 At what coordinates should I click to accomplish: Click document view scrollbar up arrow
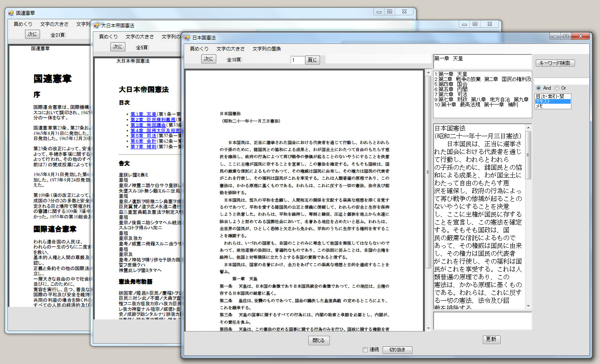[428, 73]
